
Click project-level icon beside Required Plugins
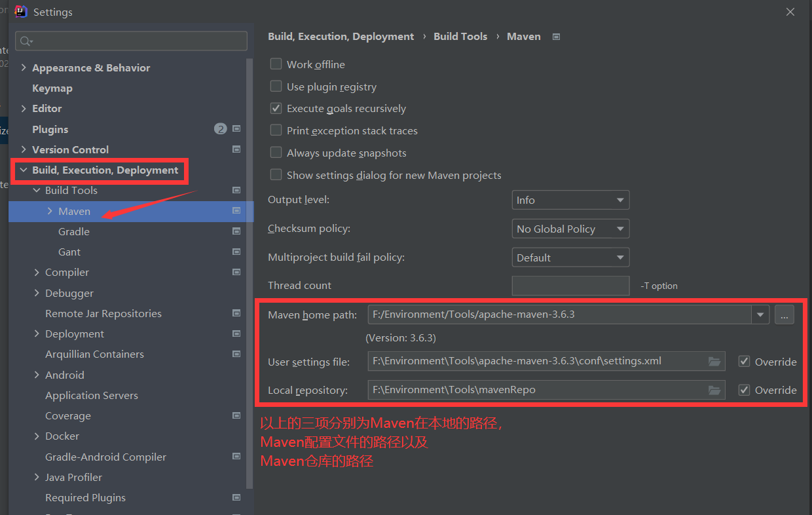[x=236, y=497]
